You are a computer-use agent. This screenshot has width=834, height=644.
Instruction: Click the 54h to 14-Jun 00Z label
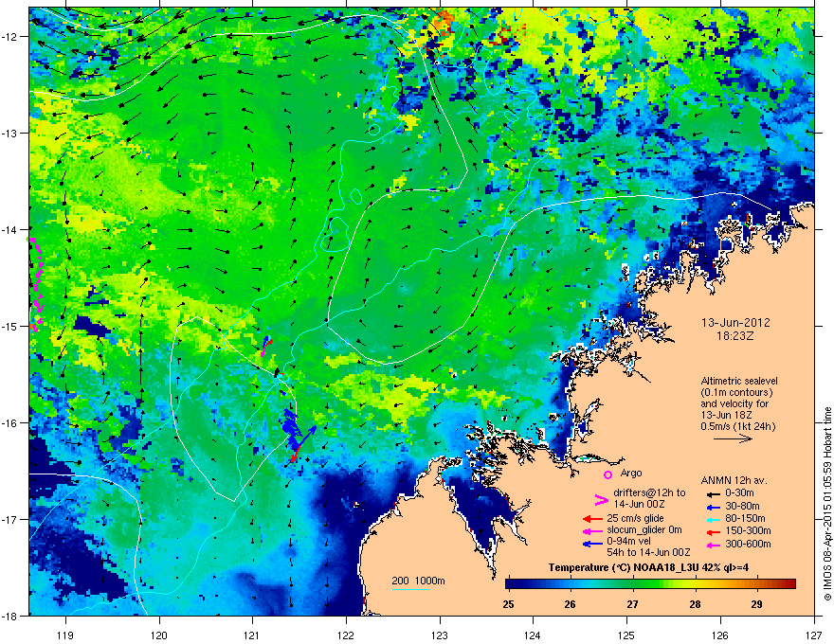pyautogui.click(x=648, y=552)
